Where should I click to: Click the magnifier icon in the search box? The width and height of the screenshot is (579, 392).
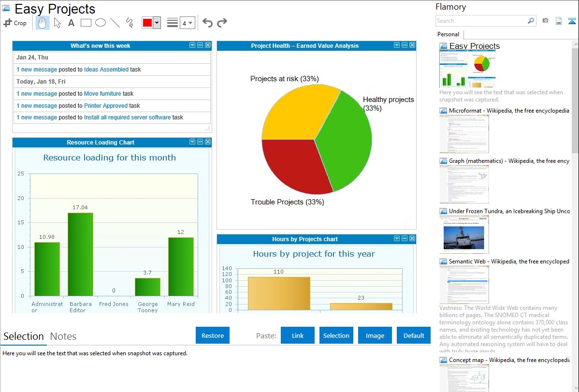tap(531, 21)
